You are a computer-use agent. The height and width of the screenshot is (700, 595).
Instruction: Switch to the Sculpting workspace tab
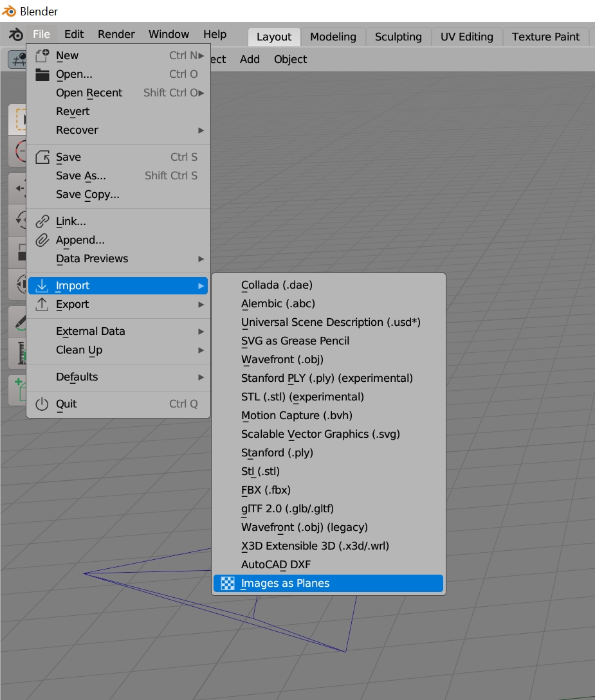(398, 37)
